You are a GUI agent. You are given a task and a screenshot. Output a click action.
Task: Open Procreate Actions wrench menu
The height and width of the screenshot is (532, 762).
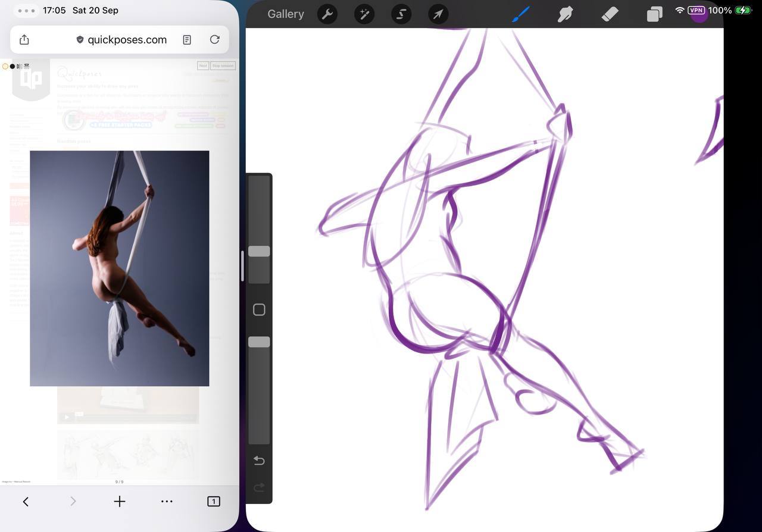click(x=327, y=14)
